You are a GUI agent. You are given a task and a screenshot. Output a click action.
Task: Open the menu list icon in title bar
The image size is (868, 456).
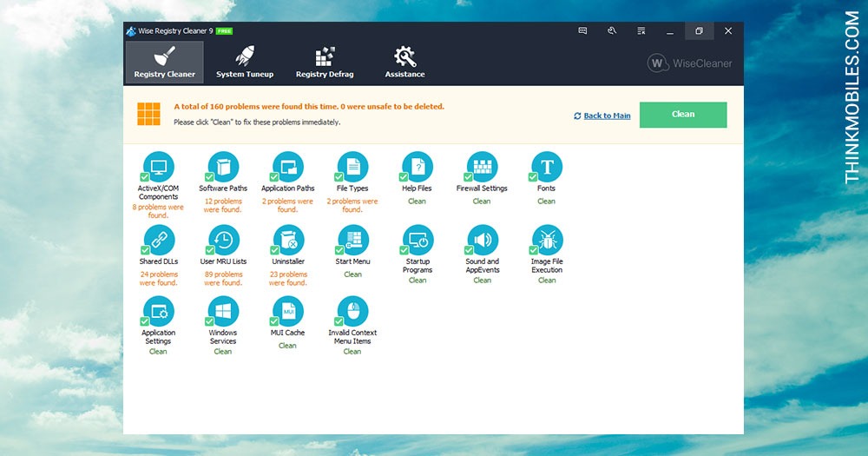[x=641, y=31]
